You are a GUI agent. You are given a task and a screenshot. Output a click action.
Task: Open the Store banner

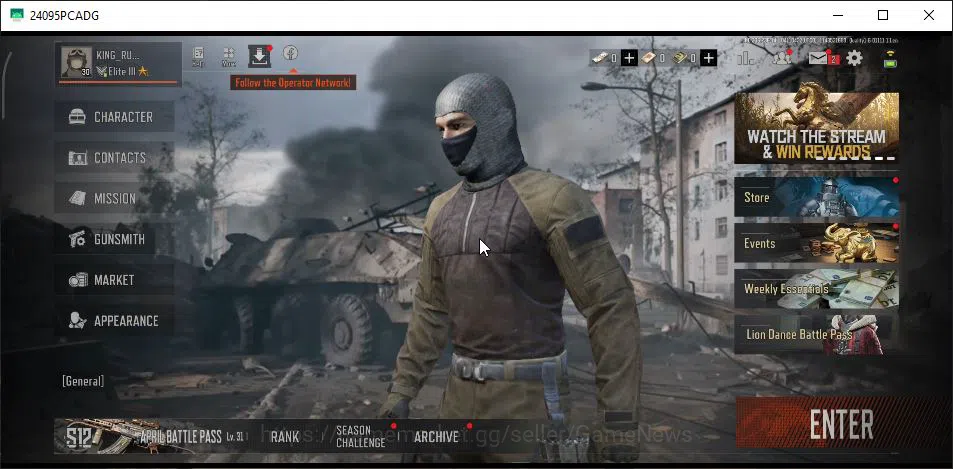coord(816,197)
